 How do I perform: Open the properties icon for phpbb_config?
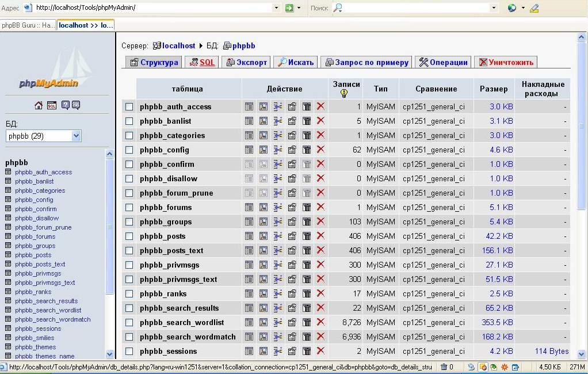292,150
